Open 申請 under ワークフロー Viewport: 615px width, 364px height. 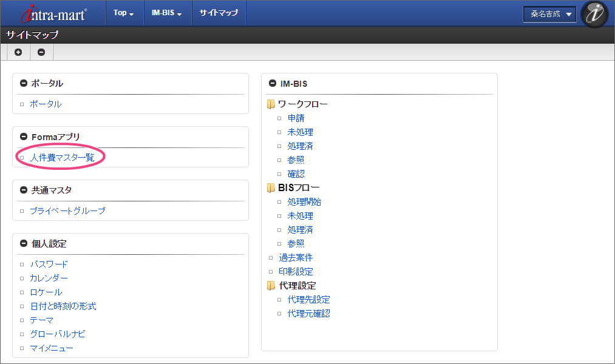tap(296, 118)
